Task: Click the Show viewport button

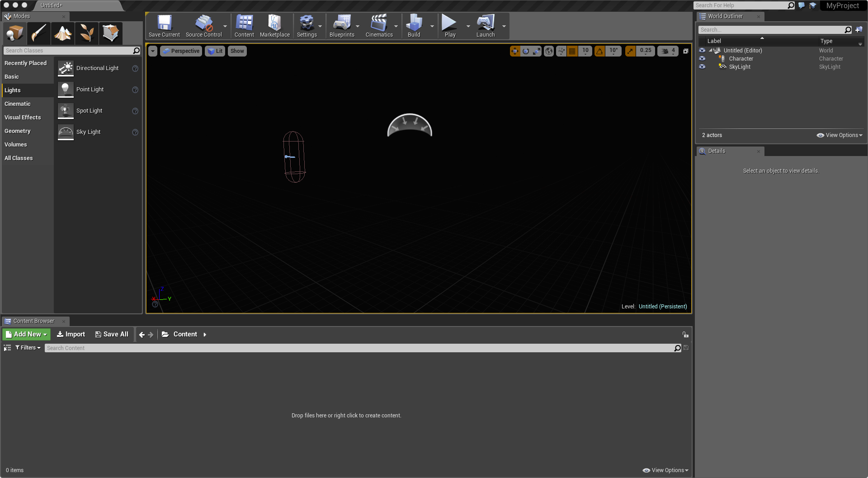Action: (237, 51)
